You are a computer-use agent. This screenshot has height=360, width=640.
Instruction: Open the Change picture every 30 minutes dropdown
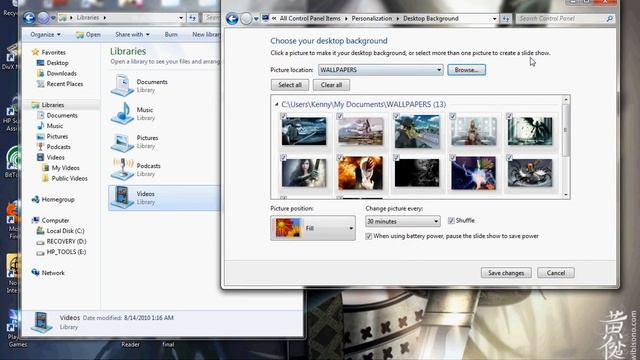[x=402, y=221]
